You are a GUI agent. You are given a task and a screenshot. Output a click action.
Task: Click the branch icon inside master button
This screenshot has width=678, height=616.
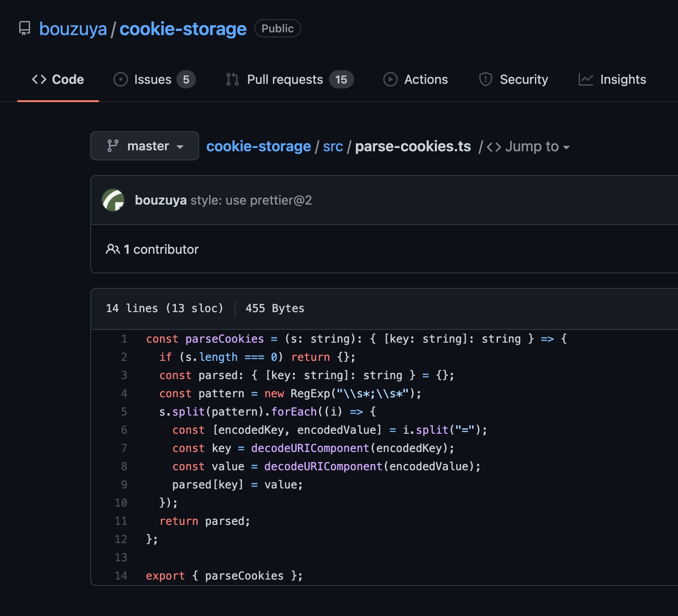pos(113,146)
